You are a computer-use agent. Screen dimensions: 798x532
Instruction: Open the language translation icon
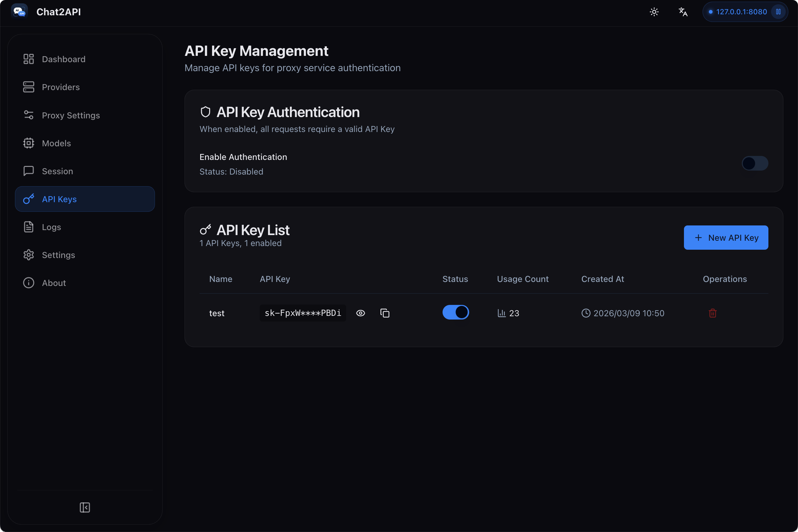(x=683, y=12)
